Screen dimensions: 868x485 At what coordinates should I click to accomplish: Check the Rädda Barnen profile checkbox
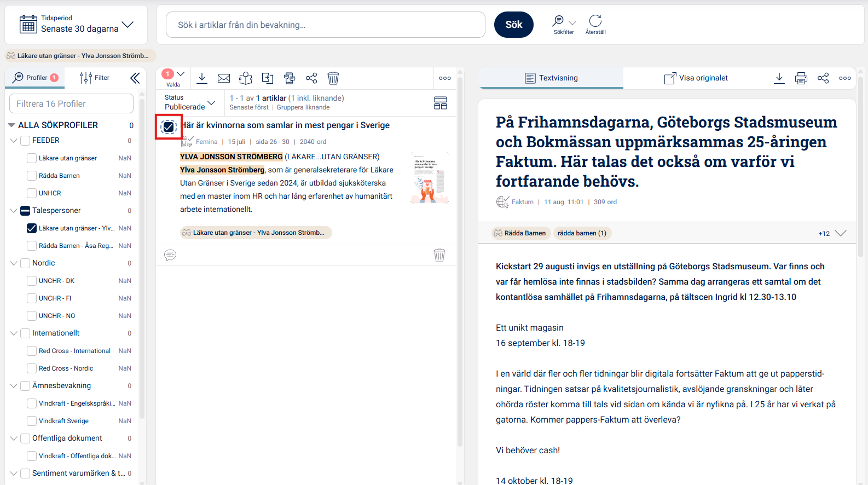(x=32, y=176)
